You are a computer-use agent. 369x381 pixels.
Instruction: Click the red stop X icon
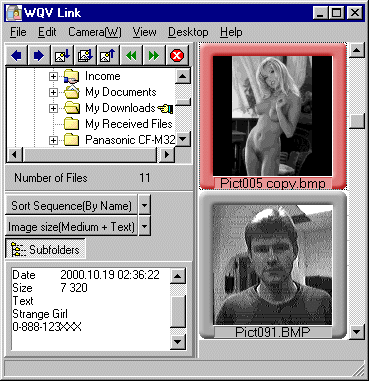pyautogui.click(x=177, y=55)
